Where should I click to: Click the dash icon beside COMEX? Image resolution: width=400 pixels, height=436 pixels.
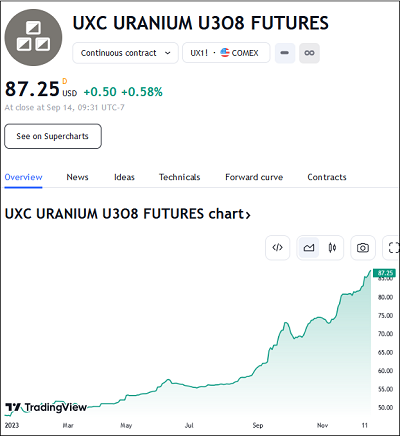(285, 53)
